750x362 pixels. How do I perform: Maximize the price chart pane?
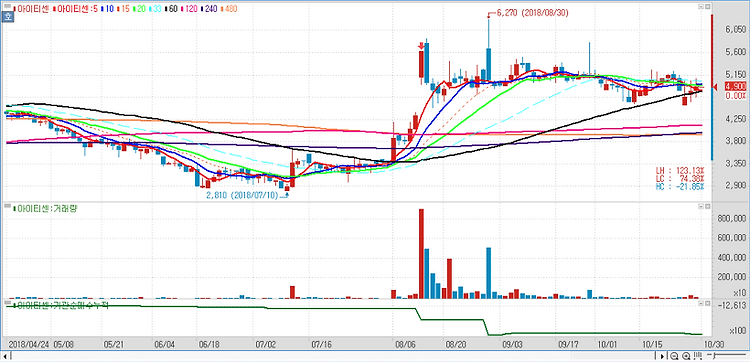coord(707,7)
